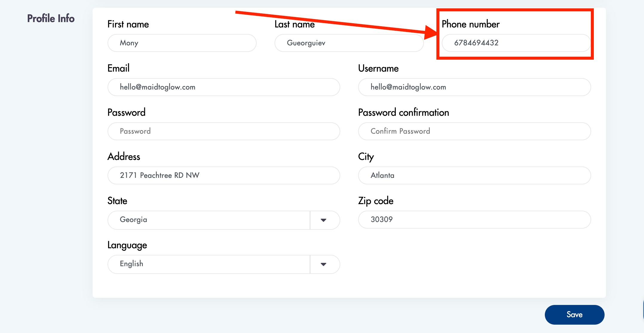Click the Zip code field showing 30309
This screenshot has height=333, width=644.
tap(474, 220)
